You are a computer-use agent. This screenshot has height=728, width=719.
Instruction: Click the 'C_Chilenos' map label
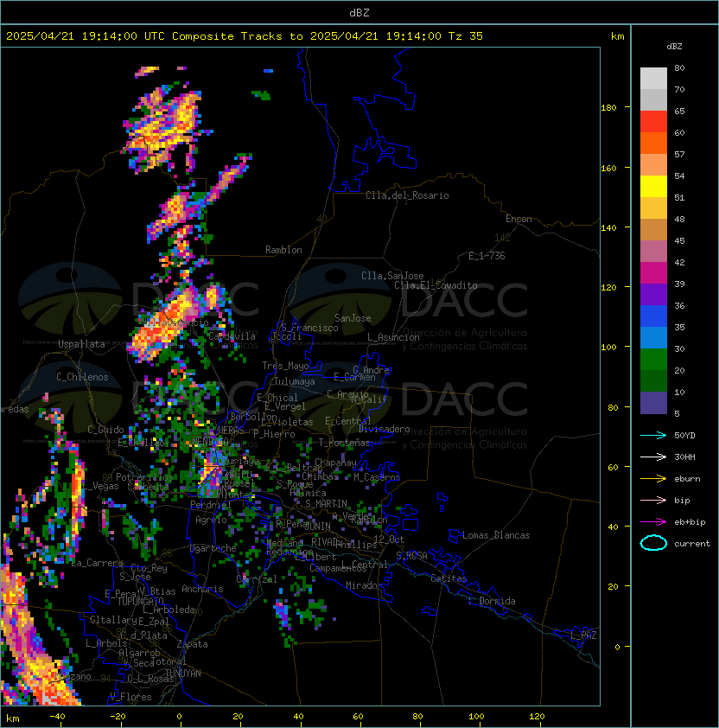tap(82, 377)
